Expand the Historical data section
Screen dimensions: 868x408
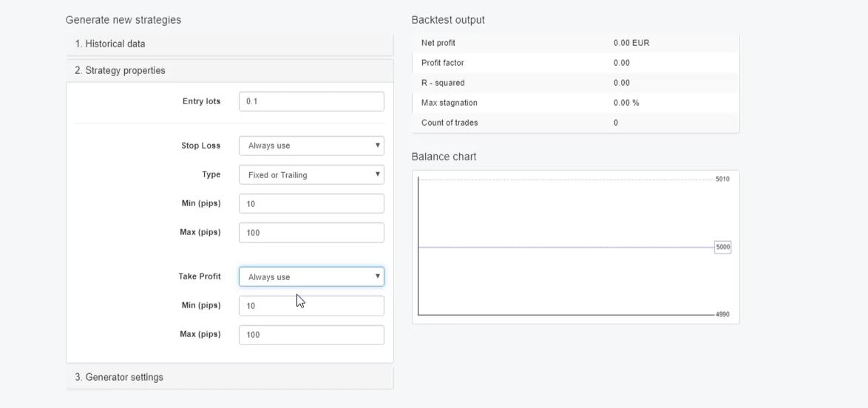coord(230,44)
